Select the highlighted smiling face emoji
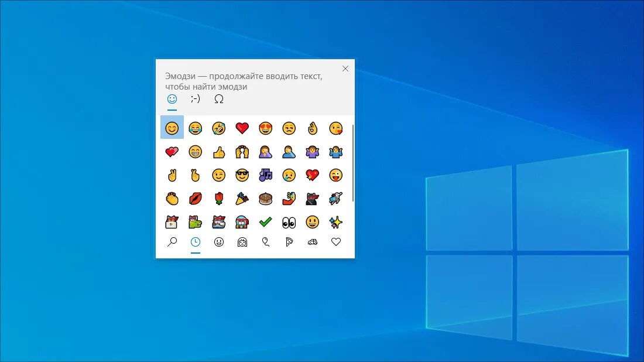 [x=172, y=127]
